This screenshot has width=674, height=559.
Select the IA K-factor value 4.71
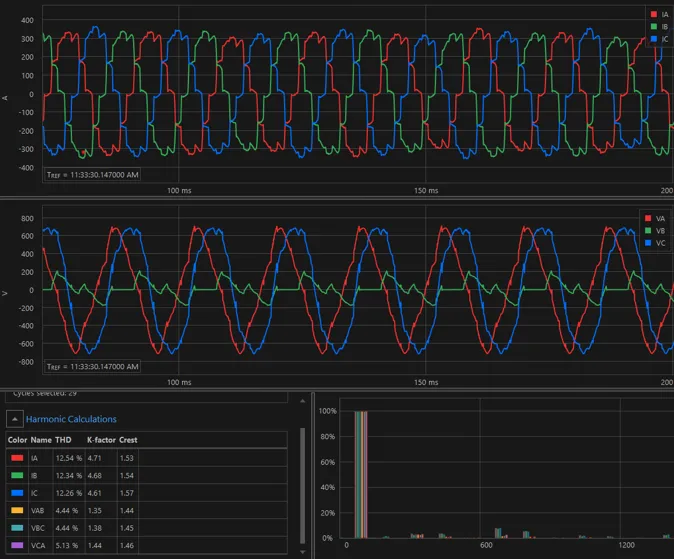coord(95,458)
